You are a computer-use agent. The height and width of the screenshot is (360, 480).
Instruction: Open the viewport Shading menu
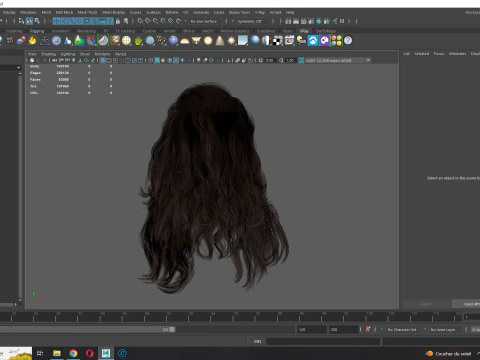click(x=49, y=54)
